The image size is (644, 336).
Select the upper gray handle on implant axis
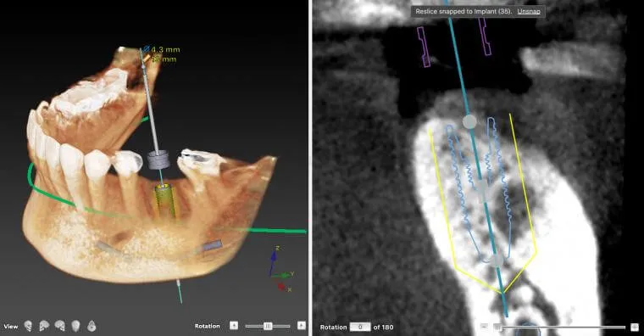point(469,121)
